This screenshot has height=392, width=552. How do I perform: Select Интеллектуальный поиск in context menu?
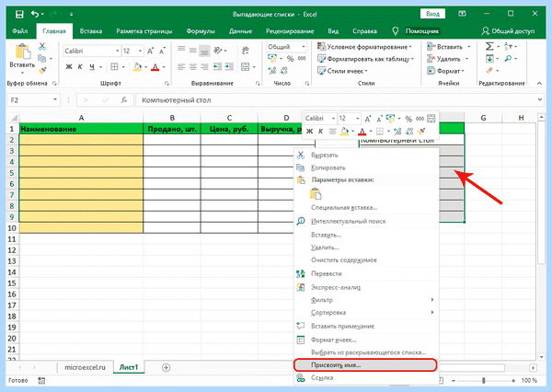point(366,221)
